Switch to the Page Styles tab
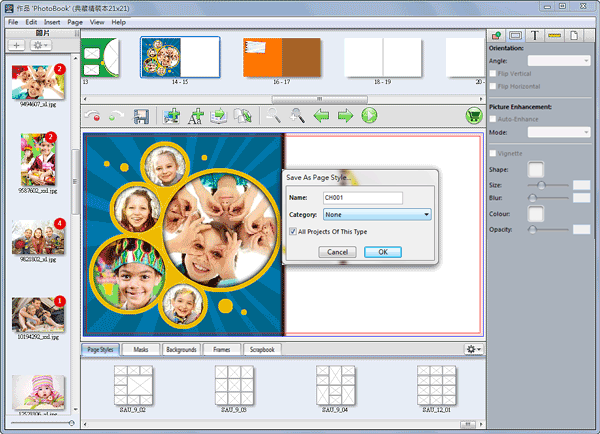Image resolution: width=600 pixels, height=434 pixels. pos(100,349)
